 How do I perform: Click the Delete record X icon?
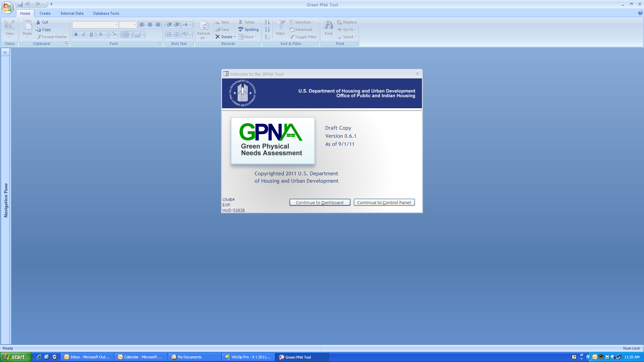click(x=218, y=37)
